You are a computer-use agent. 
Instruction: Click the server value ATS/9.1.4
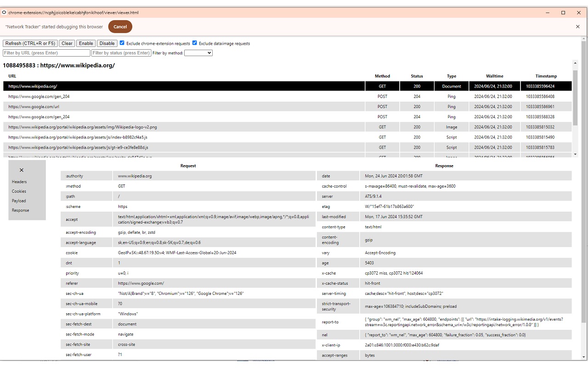(x=373, y=196)
